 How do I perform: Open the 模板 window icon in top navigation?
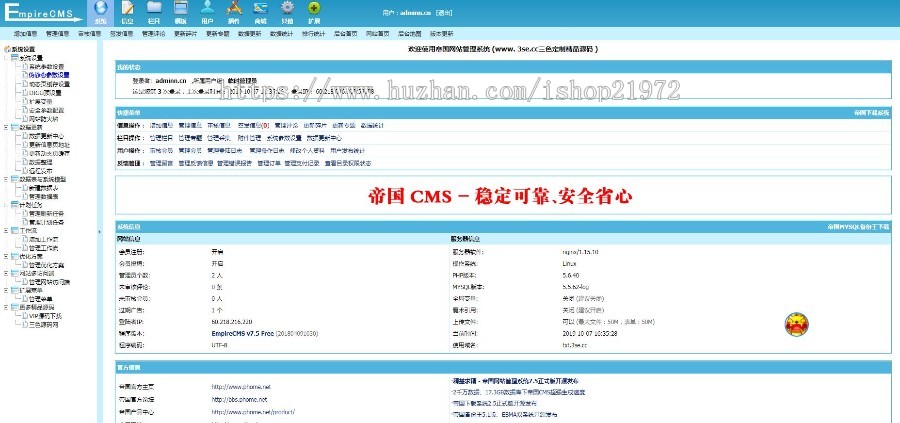(181, 8)
